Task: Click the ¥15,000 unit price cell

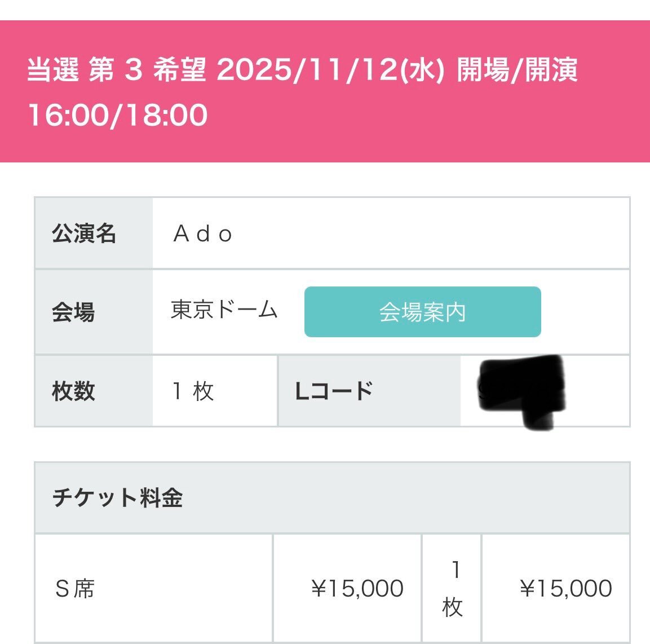Action: click(347, 588)
